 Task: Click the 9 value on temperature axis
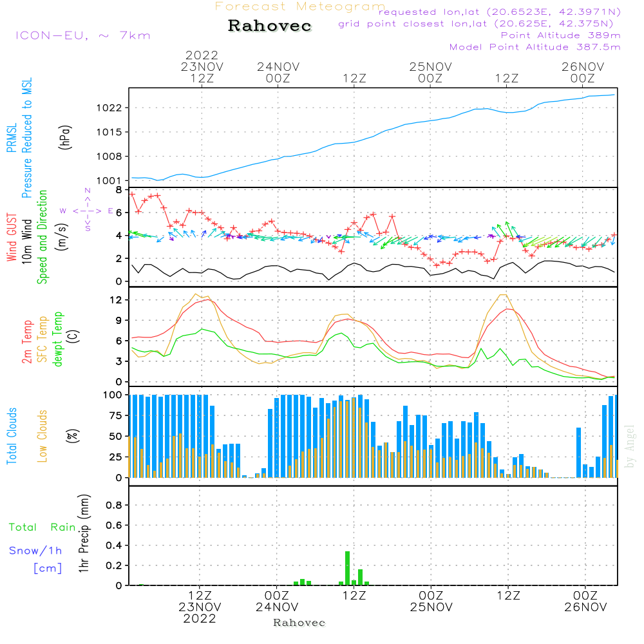click(118, 321)
